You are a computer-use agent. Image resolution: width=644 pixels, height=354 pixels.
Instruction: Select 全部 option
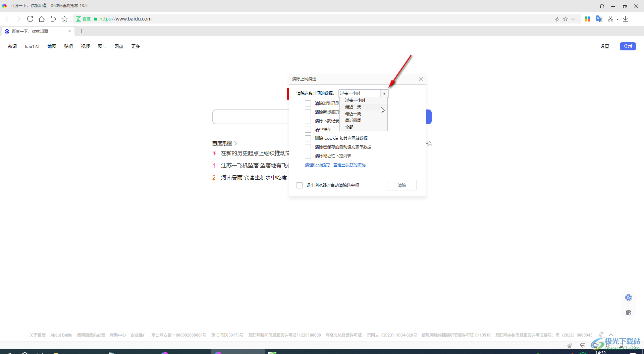[x=364, y=127]
